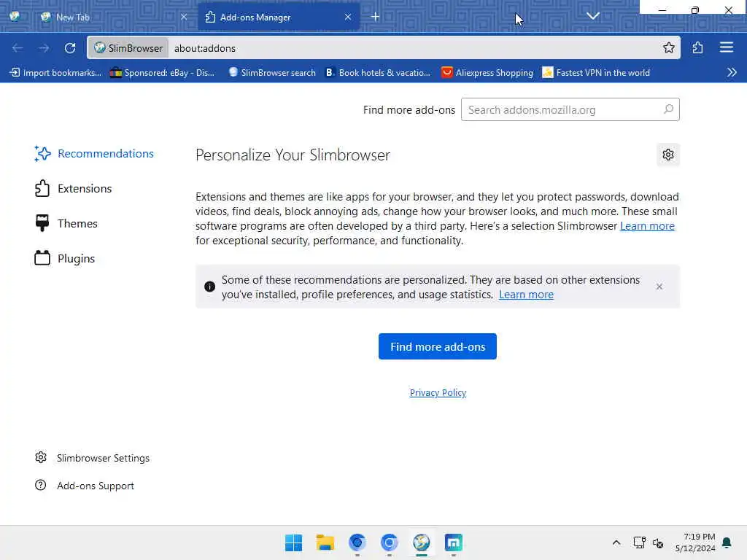The width and height of the screenshot is (747, 560).
Task: Show hidden system tray icons
Action: point(616,542)
